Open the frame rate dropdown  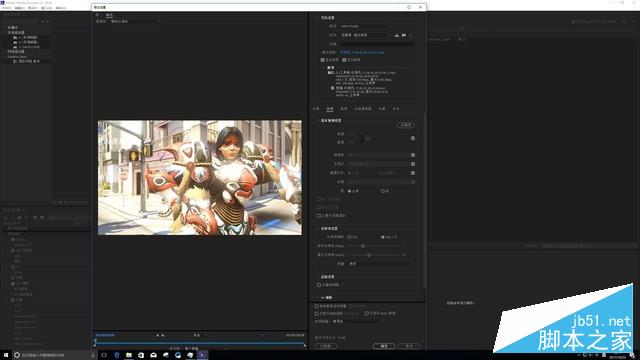(379, 155)
